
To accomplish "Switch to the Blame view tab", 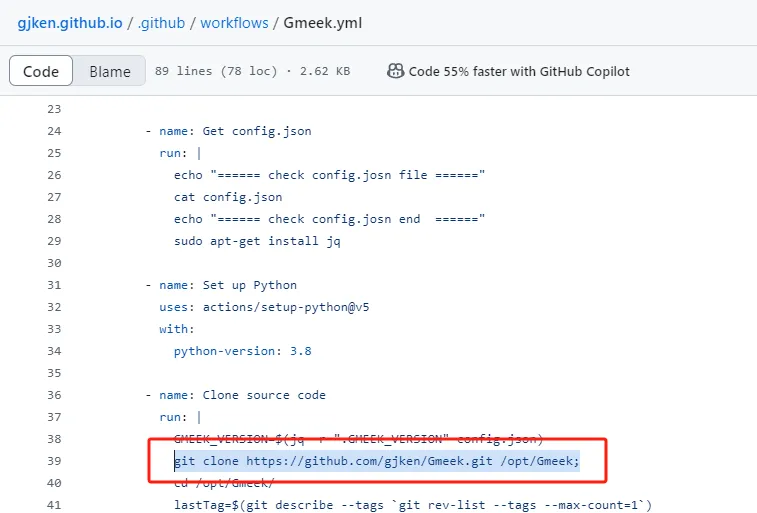I will coord(110,71).
